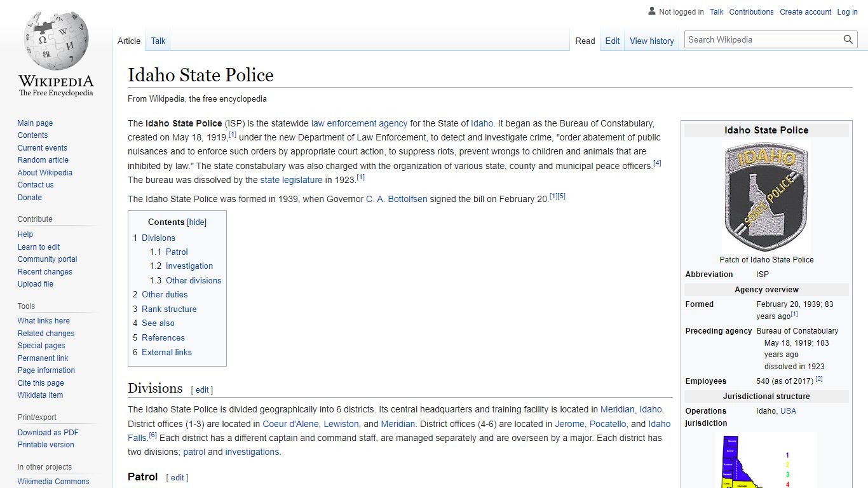Select the Read tab
This screenshot has width=868, height=488.
(585, 41)
